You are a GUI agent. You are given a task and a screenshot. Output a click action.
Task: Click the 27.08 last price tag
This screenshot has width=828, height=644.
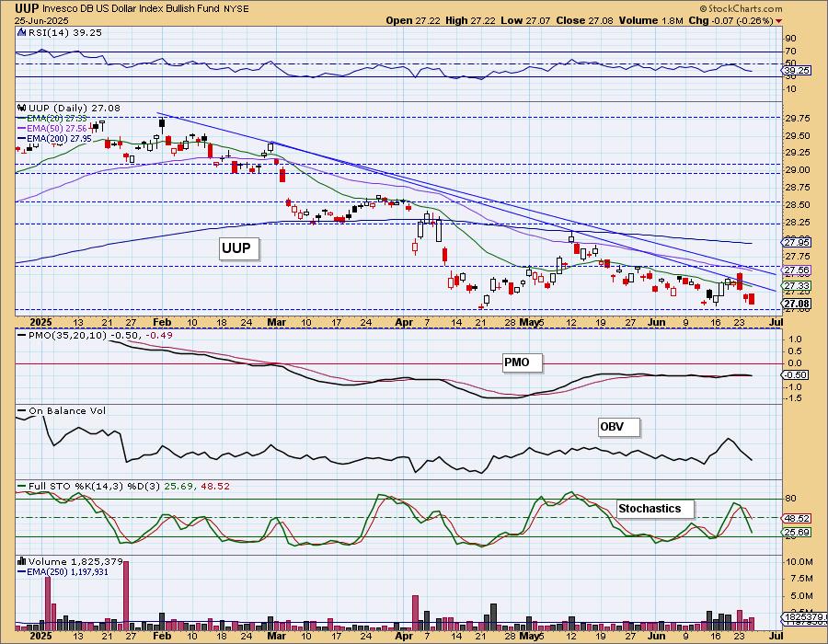(x=797, y=304)
